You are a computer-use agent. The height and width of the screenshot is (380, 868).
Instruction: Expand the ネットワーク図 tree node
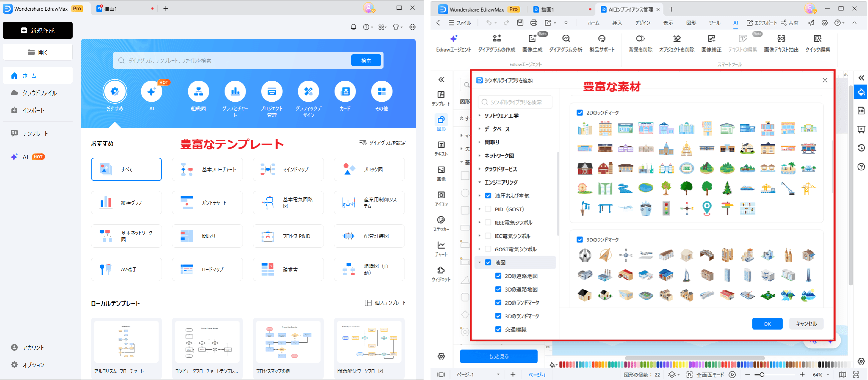pyautogui.click(x=479, y=155)
